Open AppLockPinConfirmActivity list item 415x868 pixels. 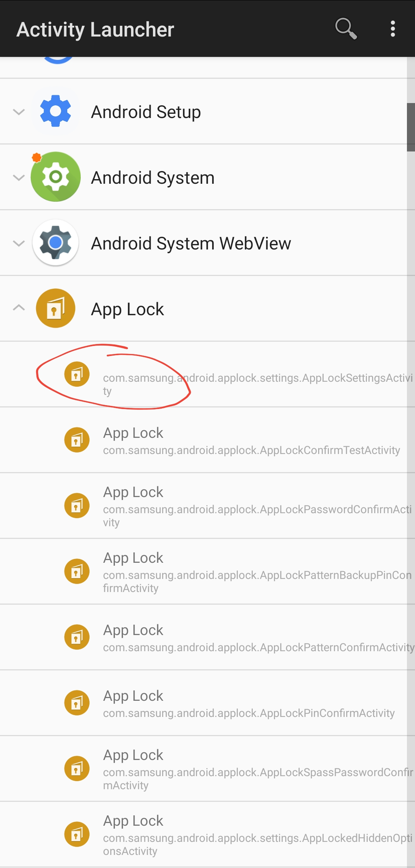tap(249, 703)
